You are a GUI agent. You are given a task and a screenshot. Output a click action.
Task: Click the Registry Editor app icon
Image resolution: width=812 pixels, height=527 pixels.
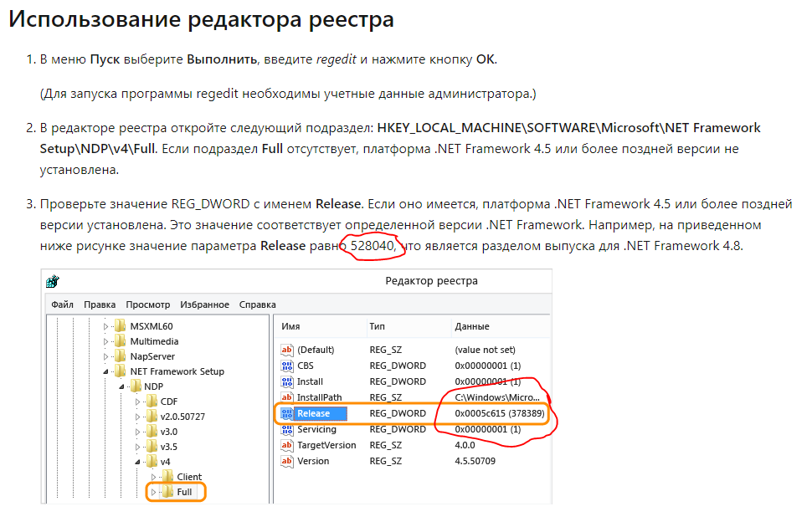point(52,281)
